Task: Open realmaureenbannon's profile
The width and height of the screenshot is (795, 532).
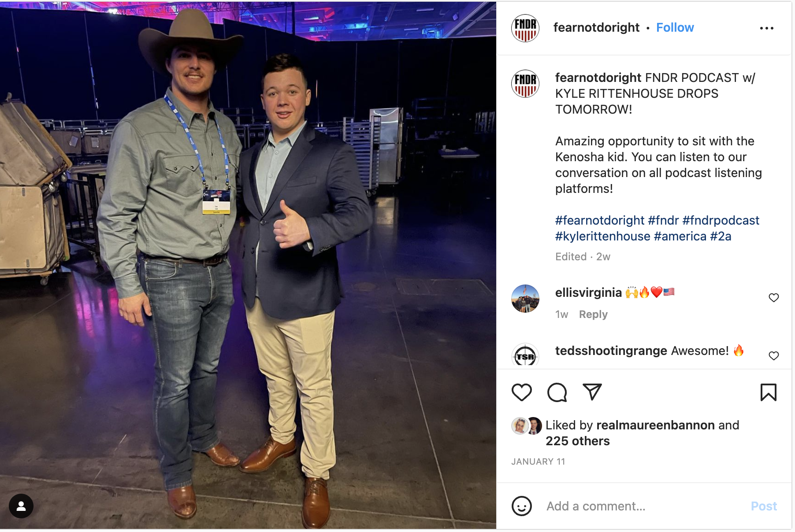Action: [x=655, y=425]
